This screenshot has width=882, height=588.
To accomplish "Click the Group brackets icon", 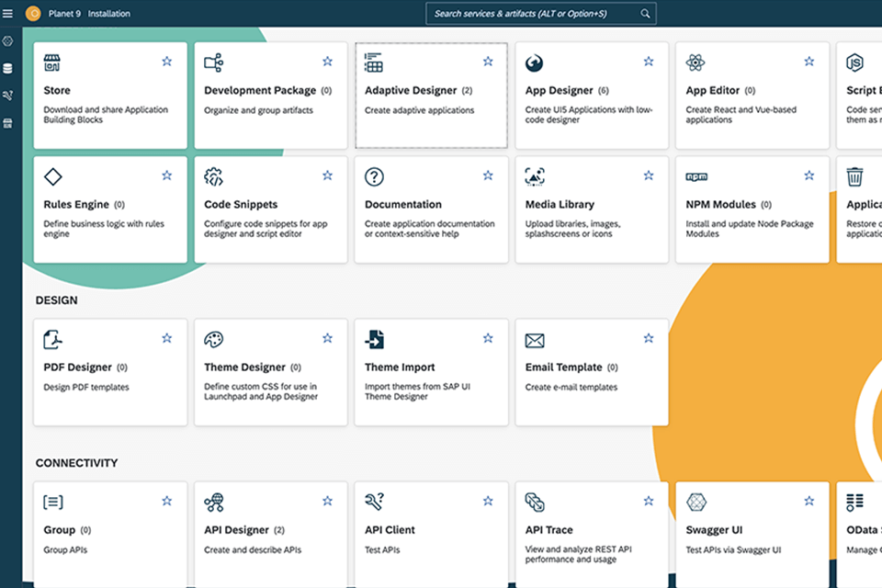I will click(53, 502).
